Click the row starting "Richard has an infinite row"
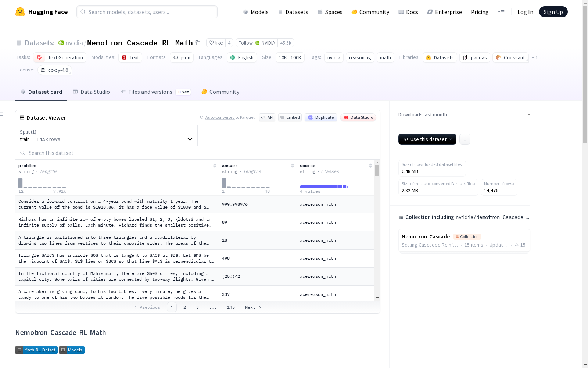588x368 pixels. click(195, 222)
